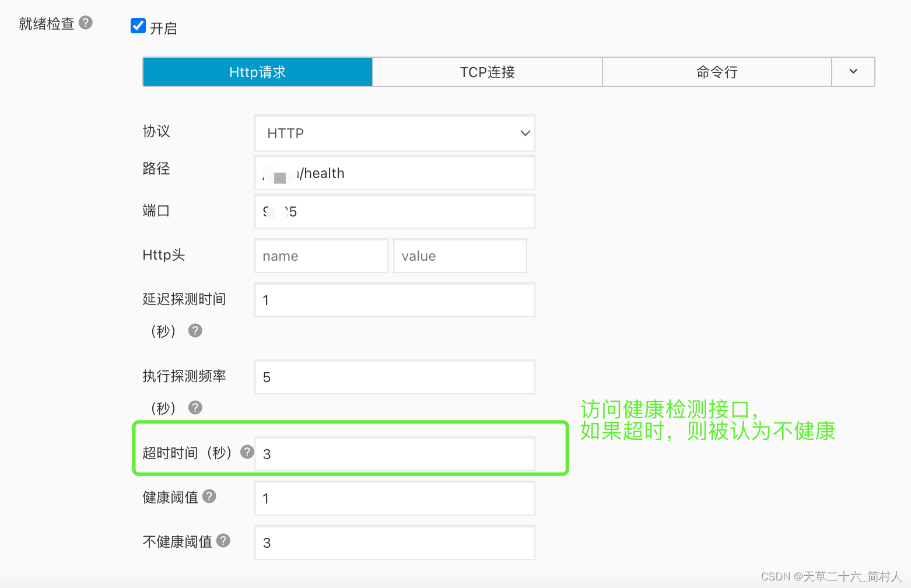The image size is (911, 588).
Task: Show help for 不健康阈值
Action: tap(223, 541)
